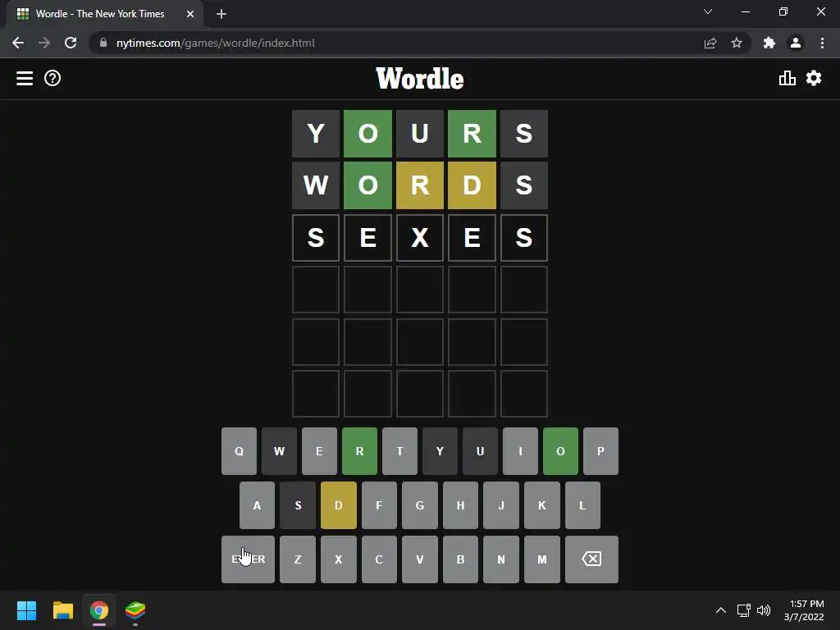The image size is (840, 630).
Task: Select the Wordle - The New York Times tab
Action: [105, 14]
